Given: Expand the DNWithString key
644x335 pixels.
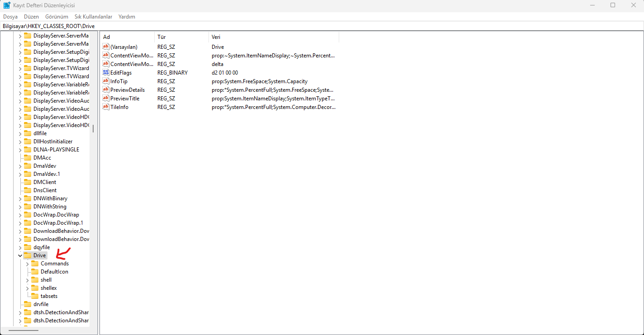Looking at the screenshot, I should [x=20, y=207].
